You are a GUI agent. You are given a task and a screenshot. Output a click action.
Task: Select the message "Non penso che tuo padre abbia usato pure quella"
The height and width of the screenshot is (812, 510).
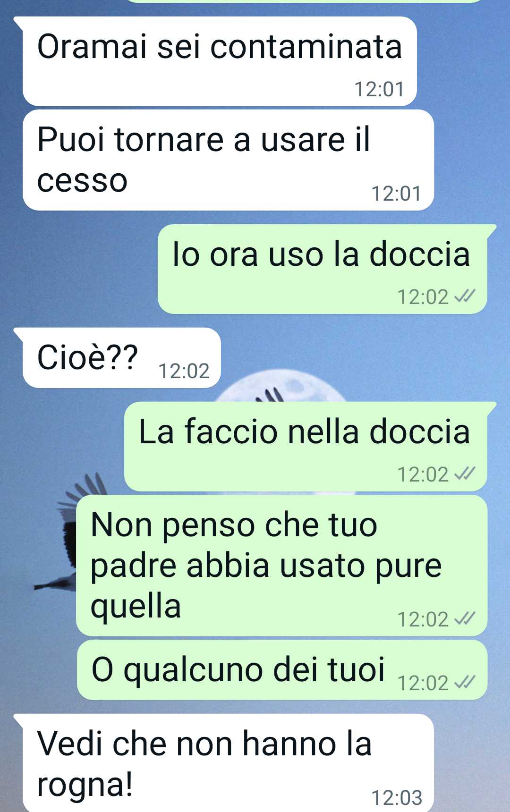click(x=282, y=566)
